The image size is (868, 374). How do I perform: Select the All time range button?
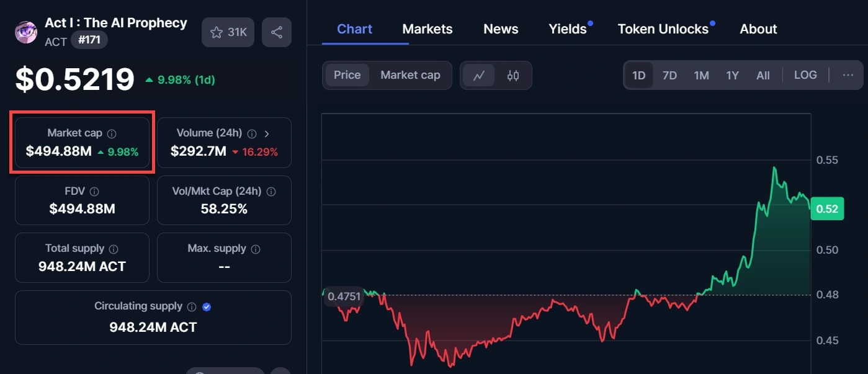tap(763, 76)
